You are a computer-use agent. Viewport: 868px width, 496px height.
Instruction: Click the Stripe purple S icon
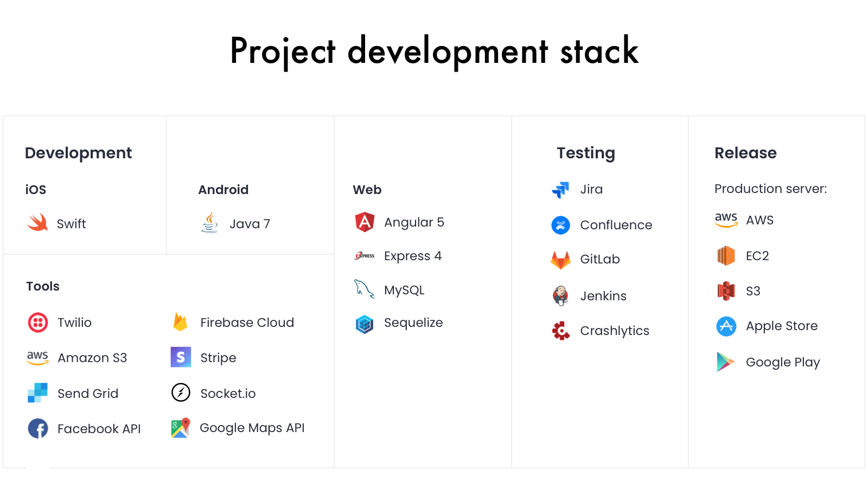[x=181, y=357]
